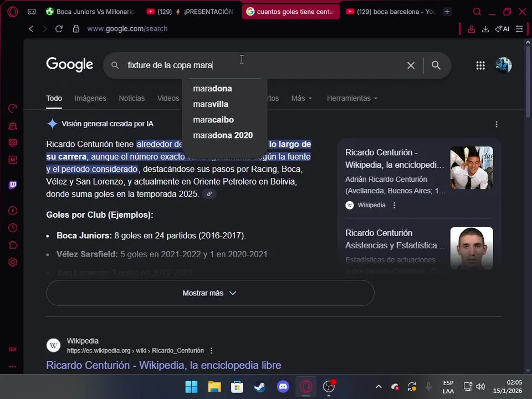
Task: Open Centurión headshot thumbnail
Action: point(472,248)
